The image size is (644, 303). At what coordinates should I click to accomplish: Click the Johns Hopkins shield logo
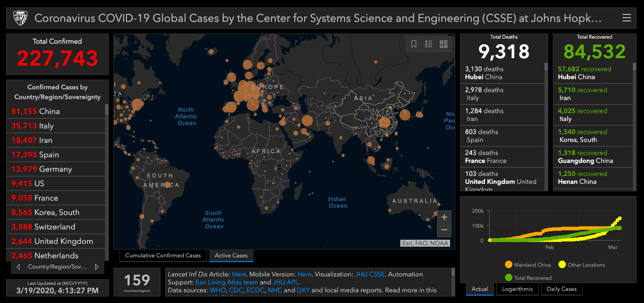(20, 18)
